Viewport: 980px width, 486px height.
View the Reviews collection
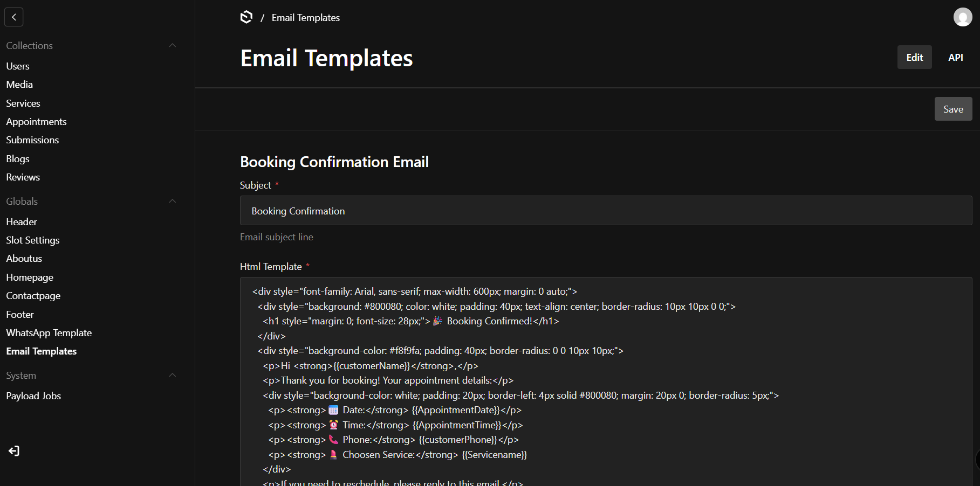point(23,177)
